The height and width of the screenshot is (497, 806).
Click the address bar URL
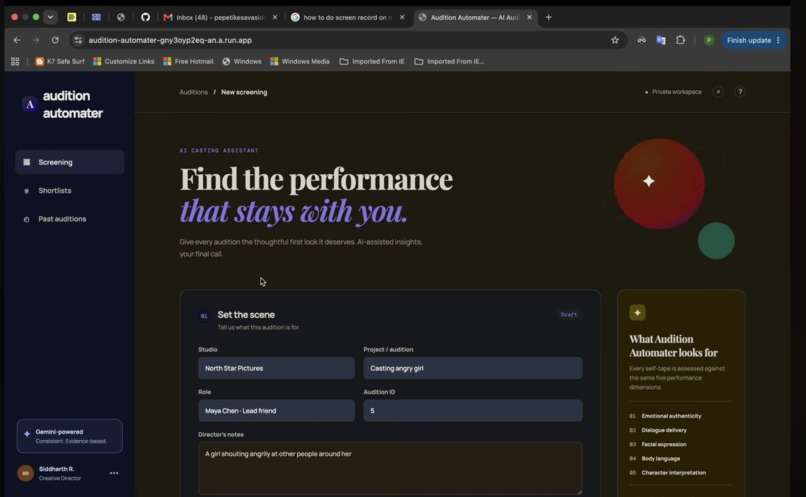[170, 40]
